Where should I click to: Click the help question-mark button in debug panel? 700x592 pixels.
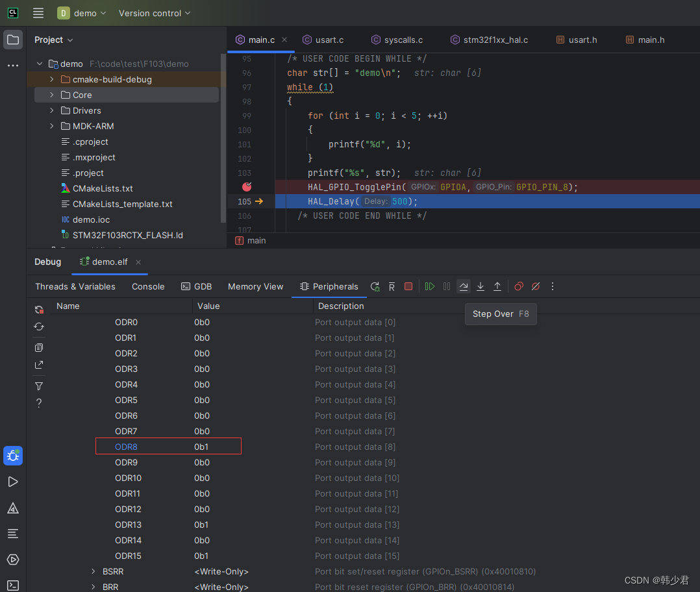(x=39, y=403)
